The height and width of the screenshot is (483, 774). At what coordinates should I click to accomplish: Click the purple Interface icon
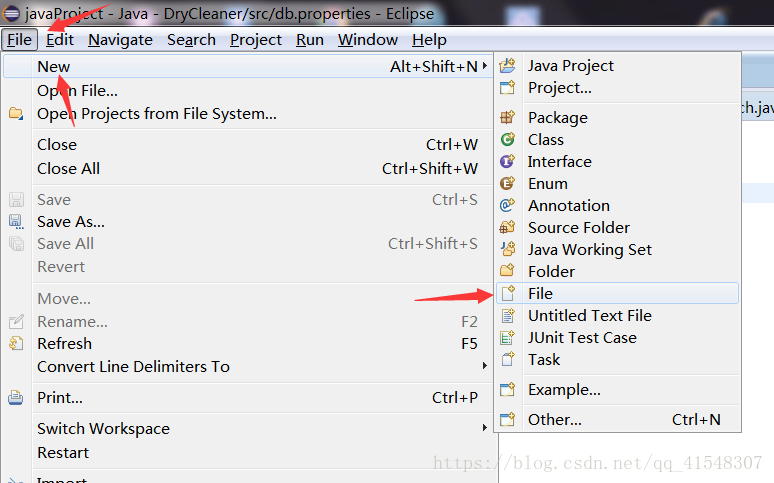point(507,161)
